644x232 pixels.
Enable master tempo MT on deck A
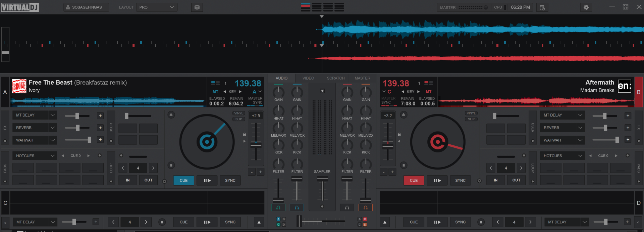[215, 92]
